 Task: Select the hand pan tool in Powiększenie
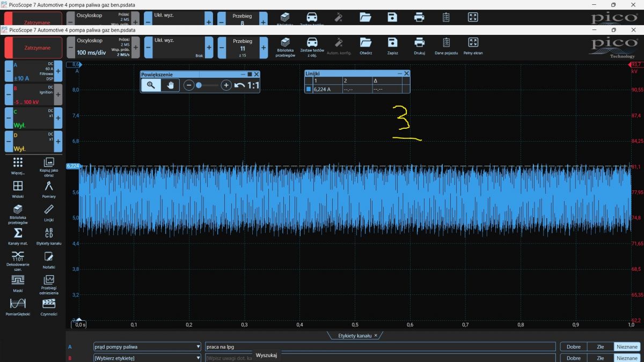[x=170, y=85]
